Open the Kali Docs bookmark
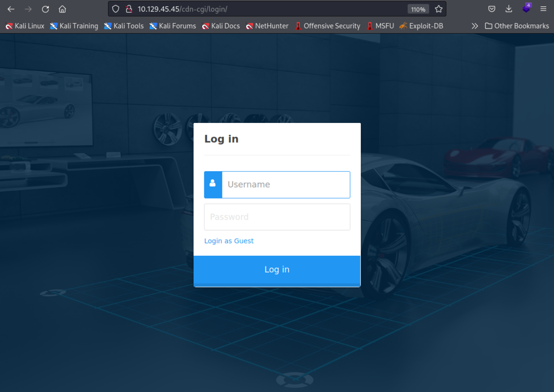 (x=221, y=26)
